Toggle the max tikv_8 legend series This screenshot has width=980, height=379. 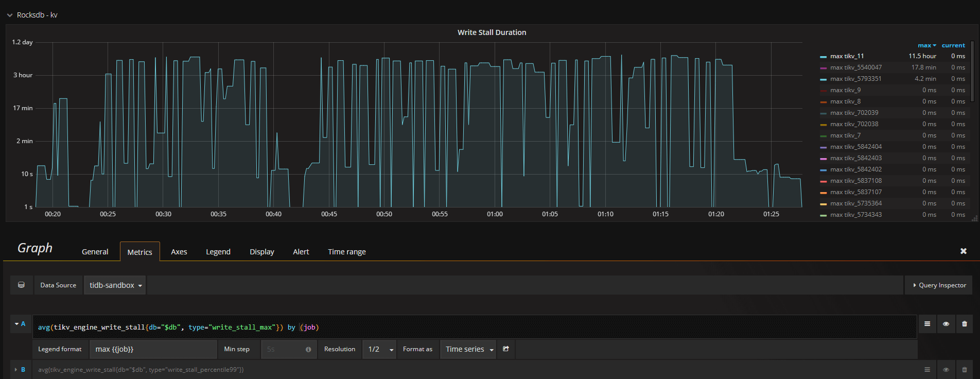coord(845,101)
